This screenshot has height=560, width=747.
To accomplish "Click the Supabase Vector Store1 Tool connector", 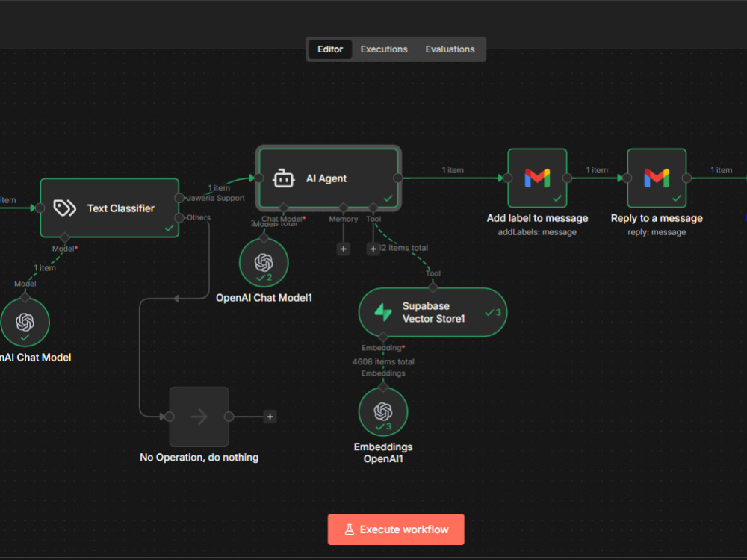I will (x=433, y=287).
